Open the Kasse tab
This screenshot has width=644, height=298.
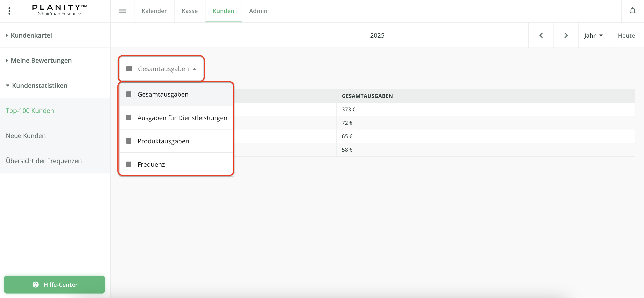pyautogui.click(x=190, y=11)
